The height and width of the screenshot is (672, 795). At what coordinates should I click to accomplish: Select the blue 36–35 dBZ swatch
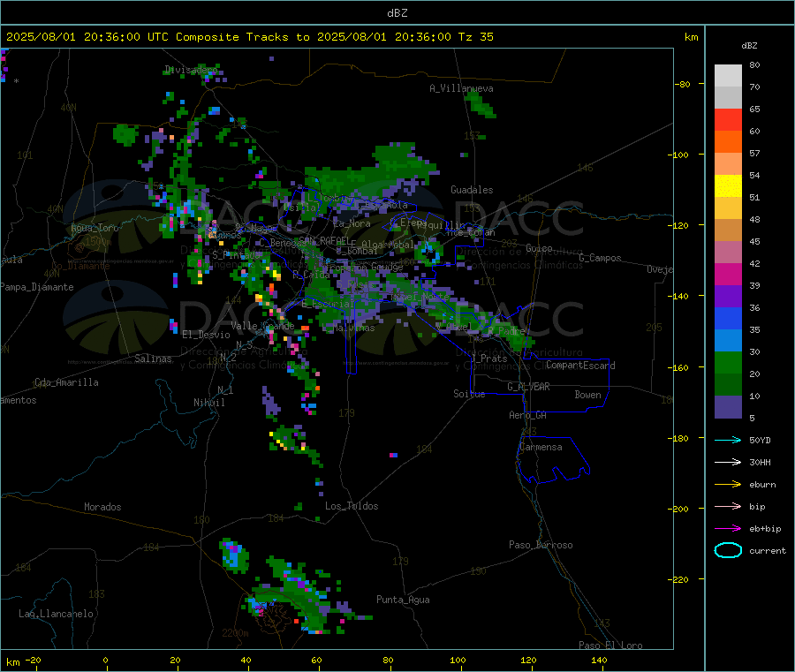728,318
